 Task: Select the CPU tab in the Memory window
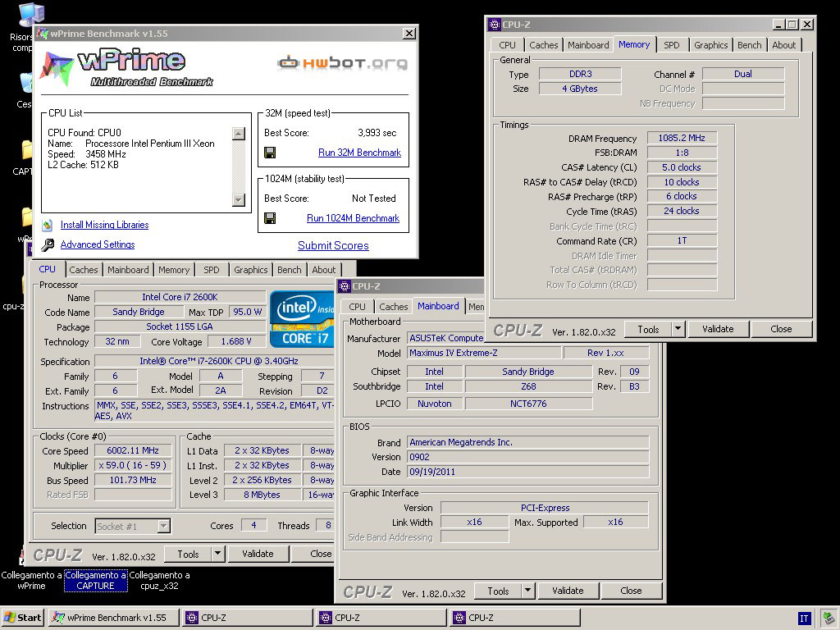507,45
